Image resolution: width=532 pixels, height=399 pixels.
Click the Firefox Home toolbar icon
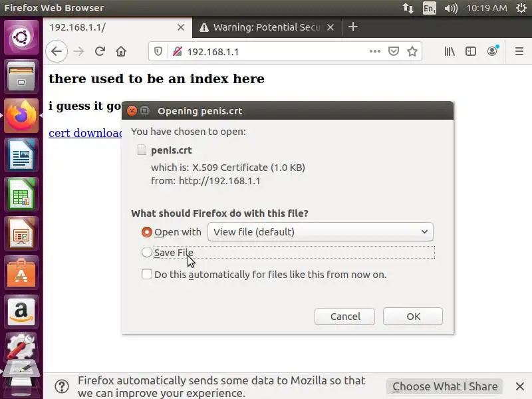[121, 51]
